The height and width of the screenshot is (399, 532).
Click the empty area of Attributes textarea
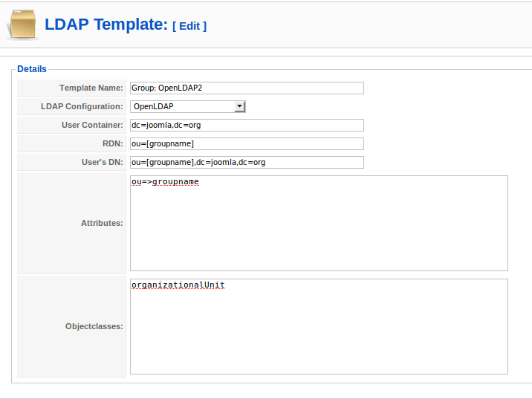(x=319, y=230)
